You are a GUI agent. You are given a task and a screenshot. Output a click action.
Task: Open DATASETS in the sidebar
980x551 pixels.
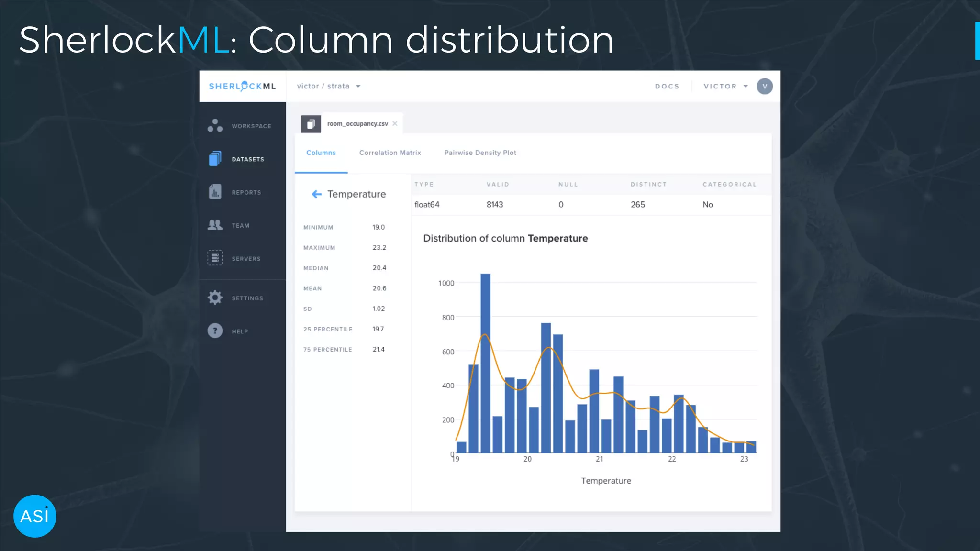click(248, 159)
